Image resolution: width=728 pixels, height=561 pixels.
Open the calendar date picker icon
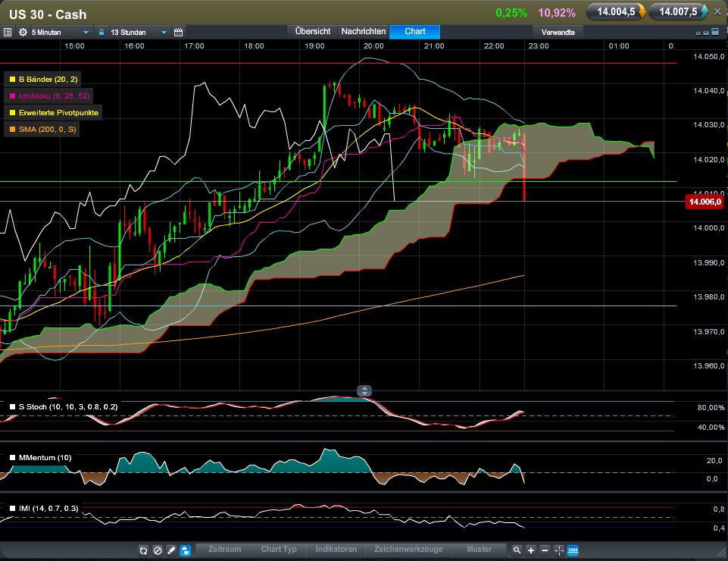point(178,32)
